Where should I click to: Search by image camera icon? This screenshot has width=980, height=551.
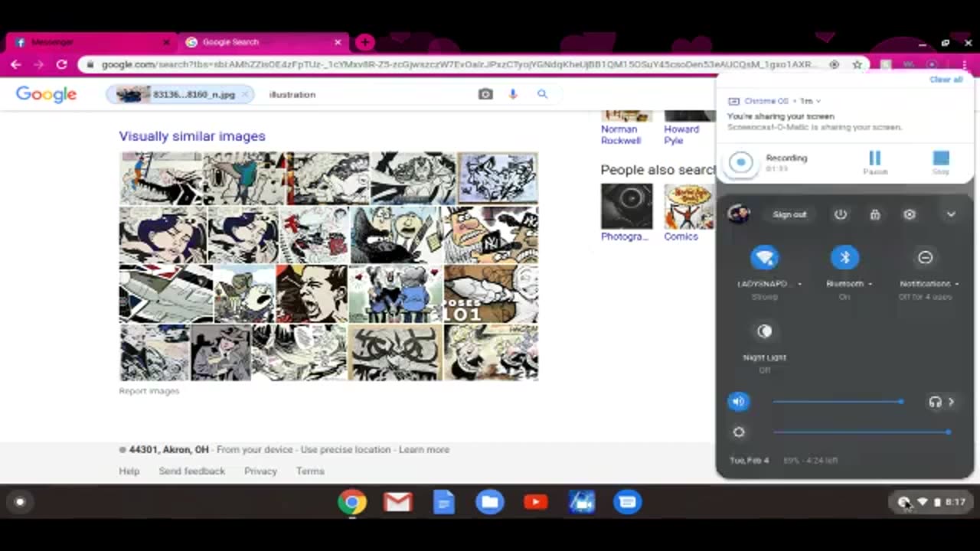tap(485, 94)
